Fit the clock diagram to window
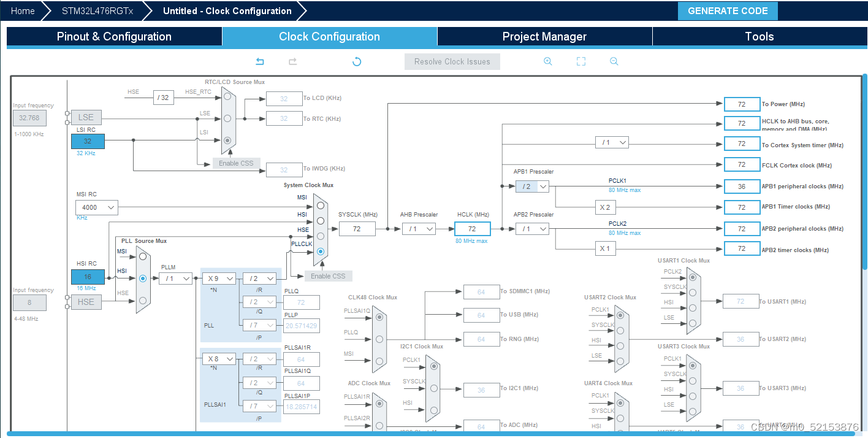Viewport: 868px width, 438px height. pyautogui.click(x=581, y=61)
